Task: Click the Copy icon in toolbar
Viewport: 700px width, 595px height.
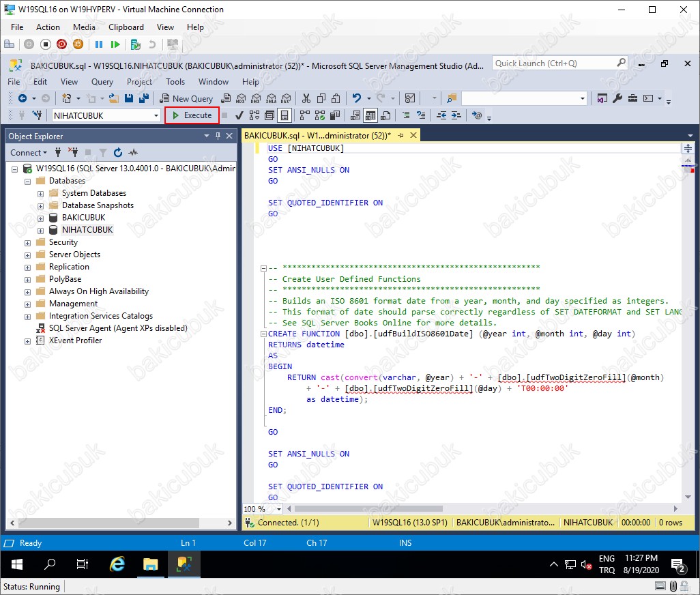Action: pos(321,99)
